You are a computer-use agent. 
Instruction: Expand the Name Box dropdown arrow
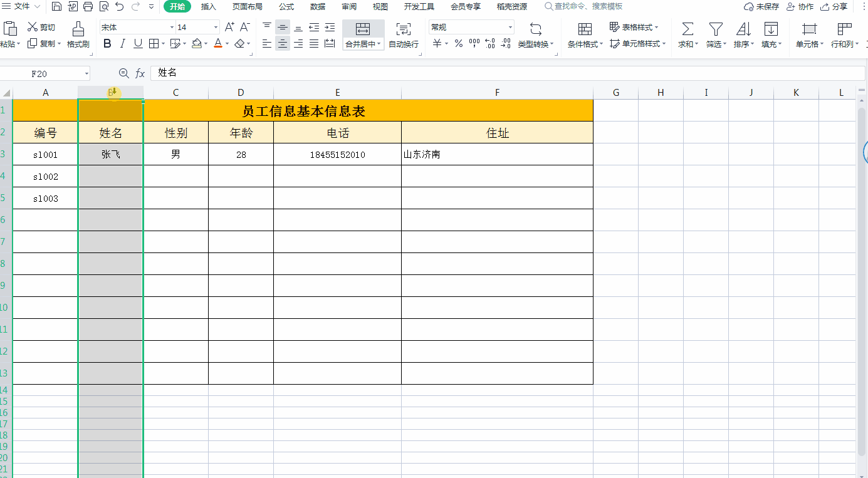pos(86,74)
